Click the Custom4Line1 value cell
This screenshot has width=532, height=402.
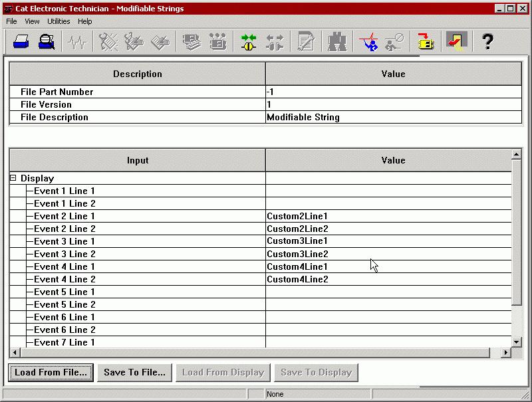click(388, 266)
